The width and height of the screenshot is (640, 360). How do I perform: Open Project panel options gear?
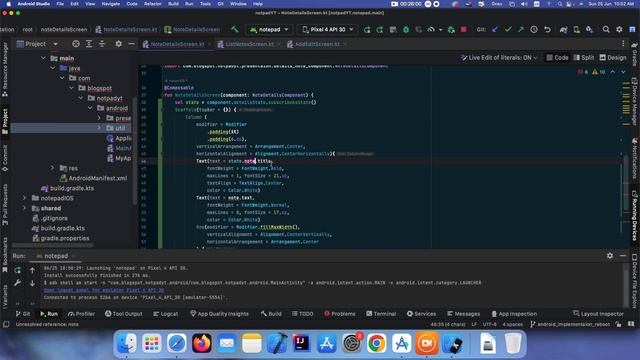(118, 44)
